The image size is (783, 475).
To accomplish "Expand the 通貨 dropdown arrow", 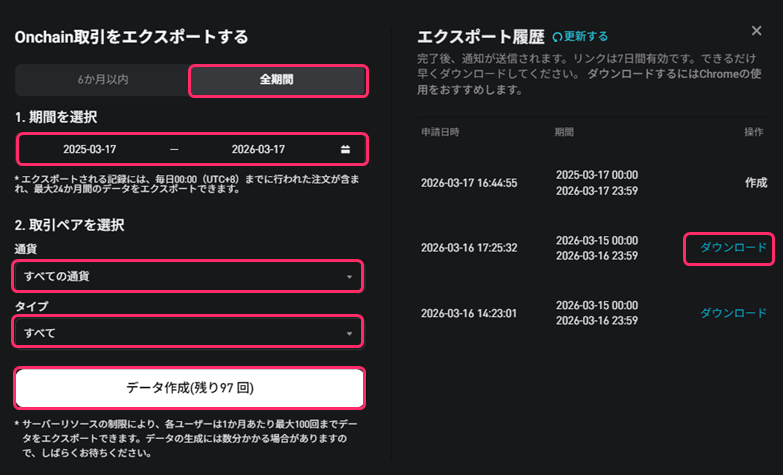I will pyautogui.click(x=349, y=277).
